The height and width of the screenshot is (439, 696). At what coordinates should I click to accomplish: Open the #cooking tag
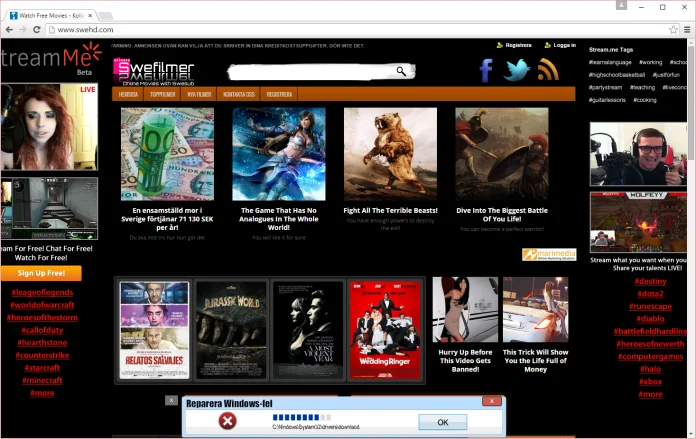645,100
